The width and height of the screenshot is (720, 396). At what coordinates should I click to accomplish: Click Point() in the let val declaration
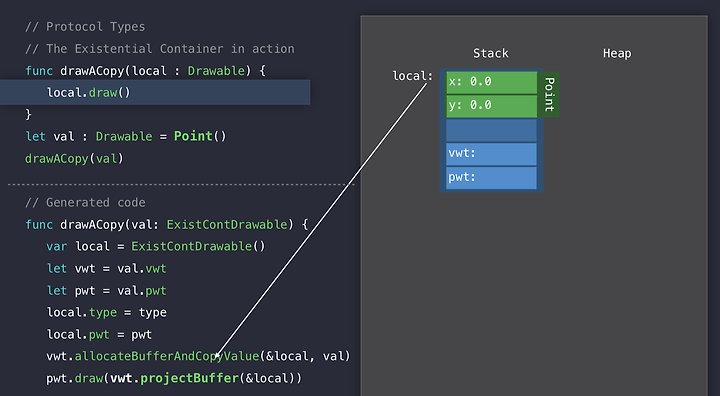point(200,136)
